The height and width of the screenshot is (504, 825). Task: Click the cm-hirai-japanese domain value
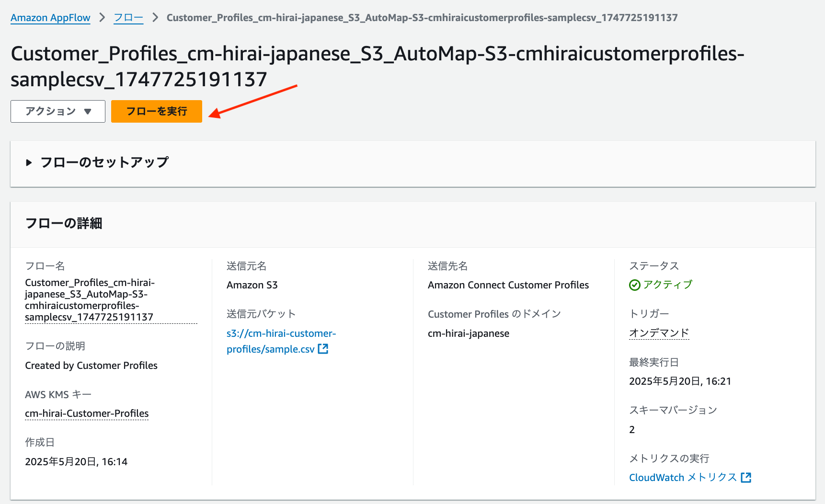point(469,333)
